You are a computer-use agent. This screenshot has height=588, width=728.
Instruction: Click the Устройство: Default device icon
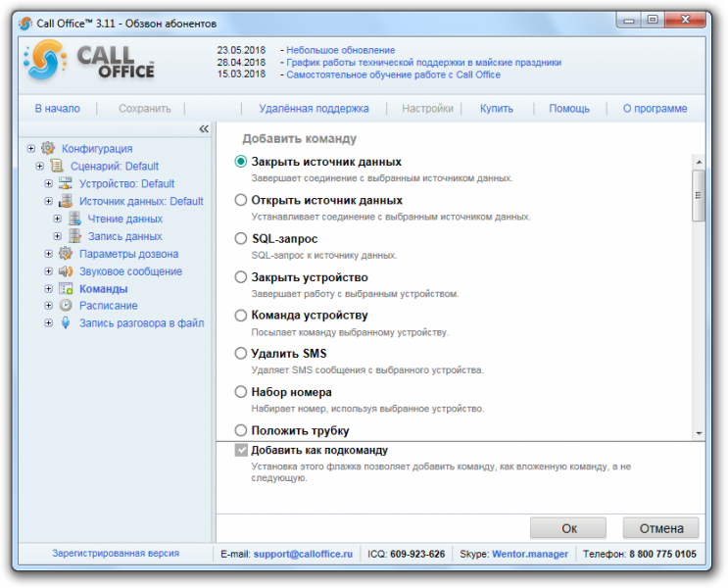point(66,183)
